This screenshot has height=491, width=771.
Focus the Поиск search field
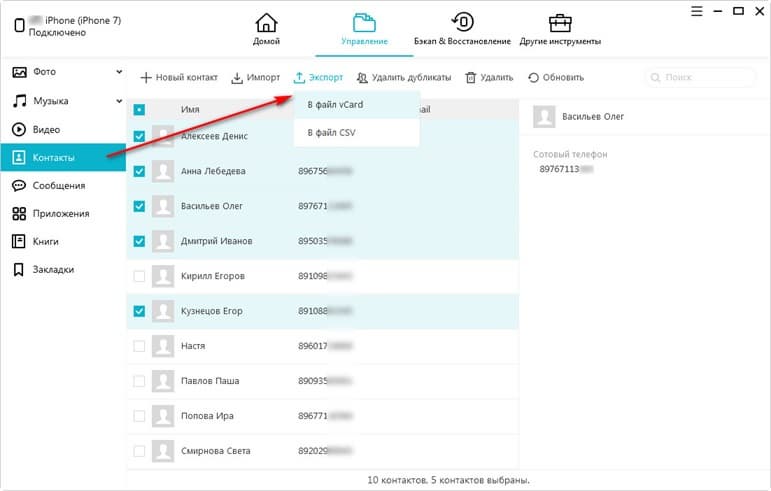[700, 77]
